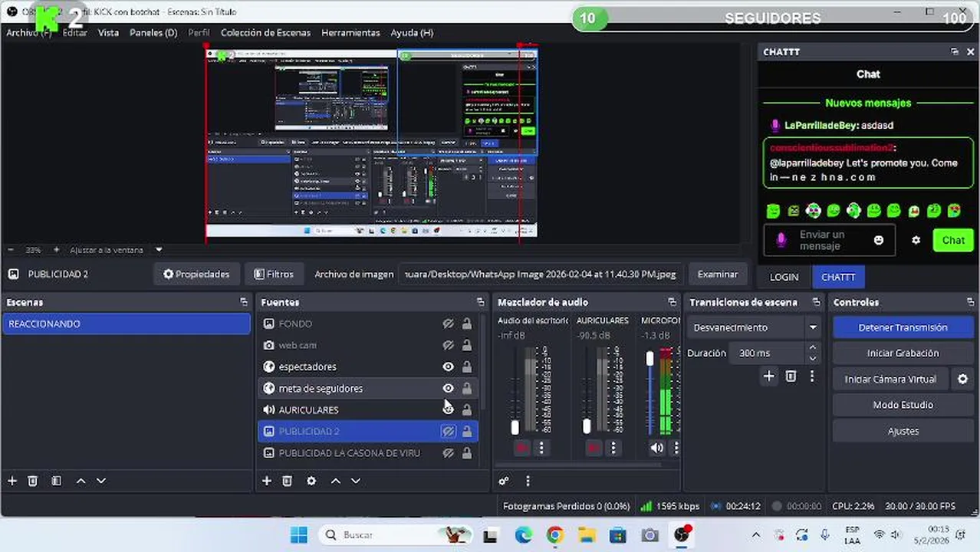This screenshot has width=980, height=552.
Task: Delete selected scene with trash icon
Action: [x=33, y=481]
